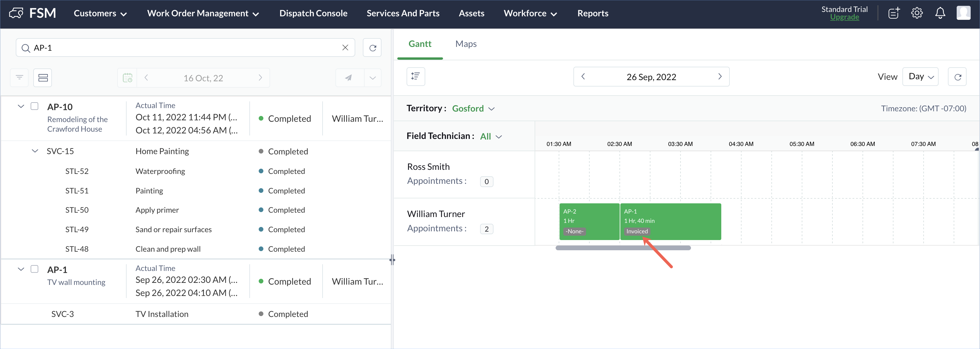Open the Day view dropdown
Viewport: 980px width, 349px height.
pyautogui.click(x=921, y=76)
